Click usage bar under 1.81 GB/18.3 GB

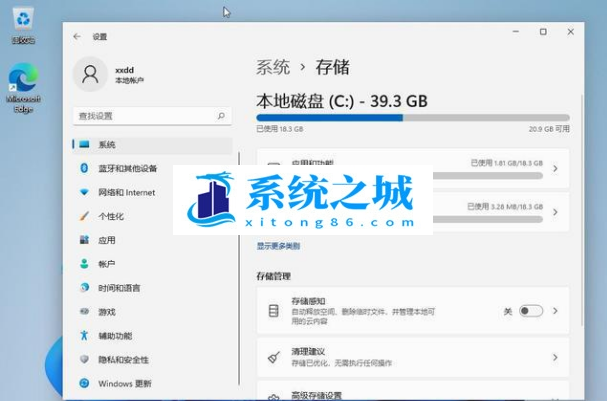coord(488,176)
